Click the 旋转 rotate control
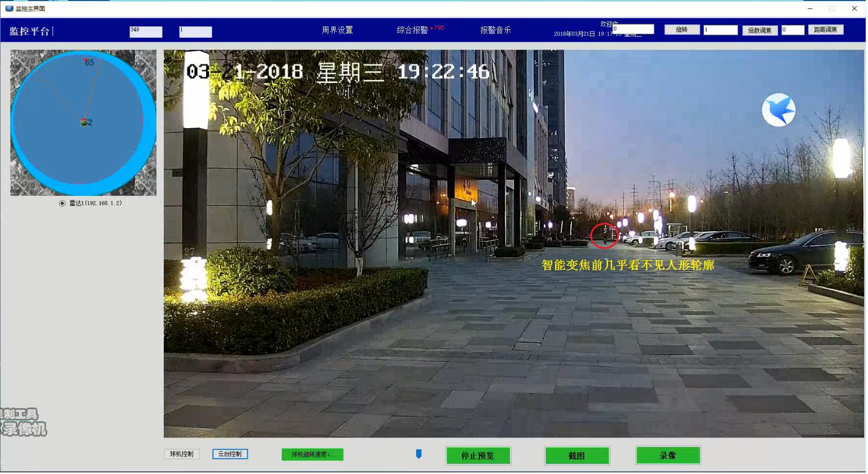Image resolution: width=868 pixels, height=474 pixels. pos(682,29)
